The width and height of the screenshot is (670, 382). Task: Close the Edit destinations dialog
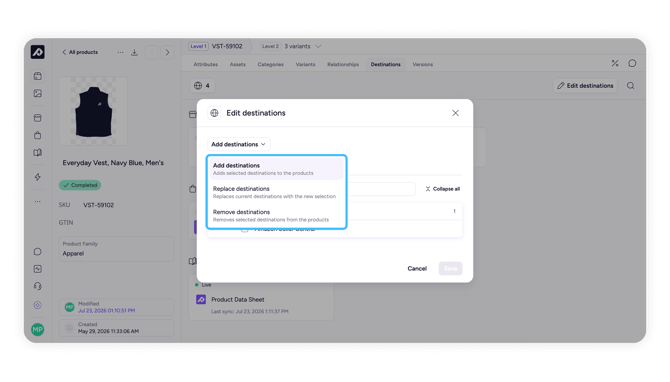pos(455,113)
